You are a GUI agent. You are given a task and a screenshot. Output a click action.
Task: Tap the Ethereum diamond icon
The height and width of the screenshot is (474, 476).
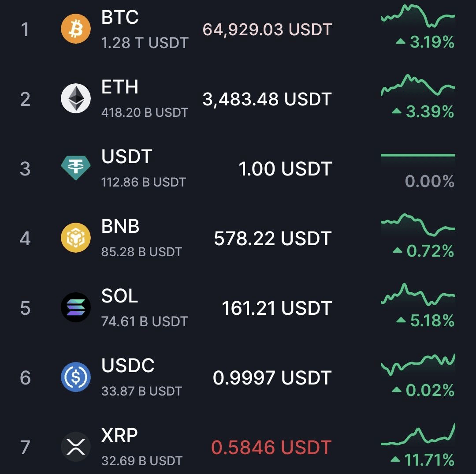coord(76,98)
